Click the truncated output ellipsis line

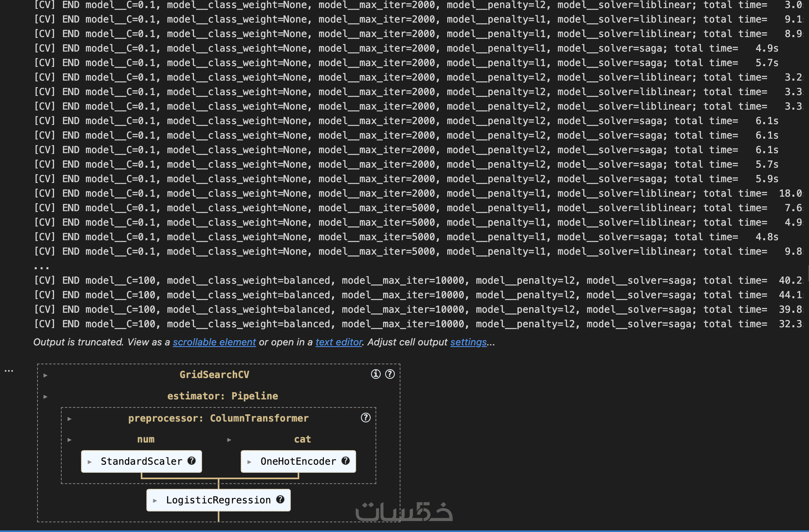42,267
